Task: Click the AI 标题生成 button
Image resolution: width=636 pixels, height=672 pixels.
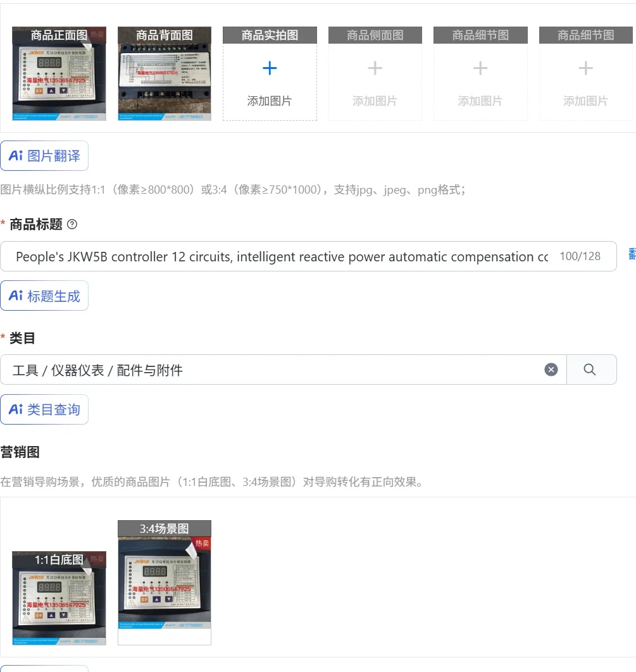Action: (x=44, y=296)
